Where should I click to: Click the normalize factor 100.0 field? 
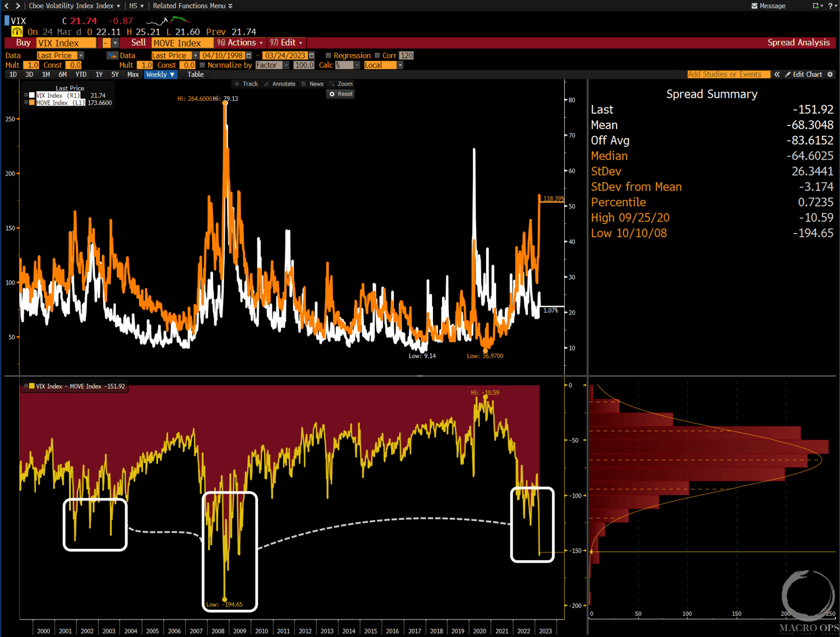tap(304, 65)
